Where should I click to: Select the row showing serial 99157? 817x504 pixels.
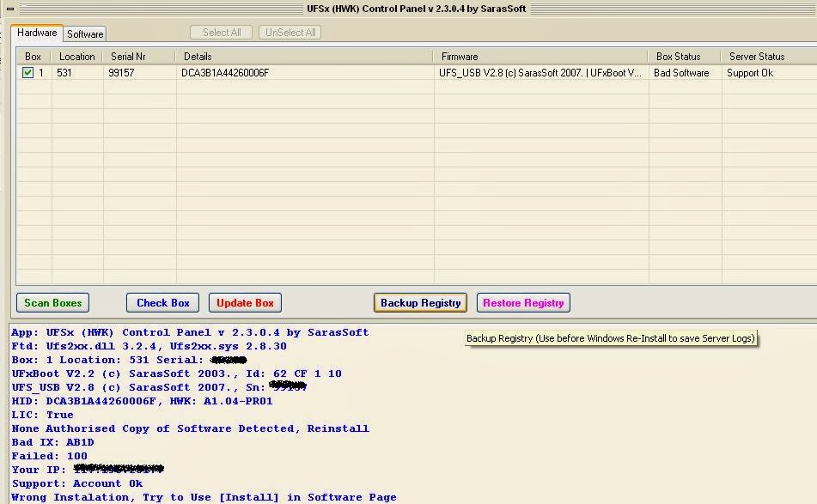(258, 73)
